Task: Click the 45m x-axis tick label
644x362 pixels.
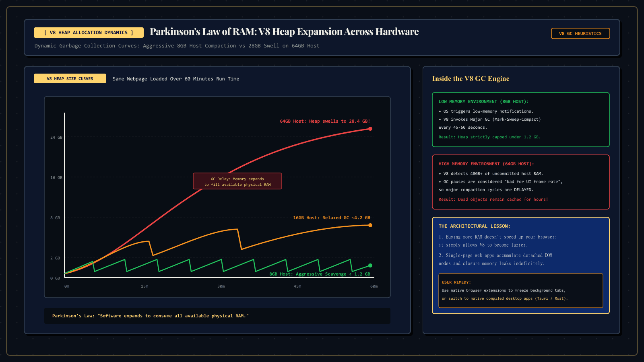Action: pos(297,286)
